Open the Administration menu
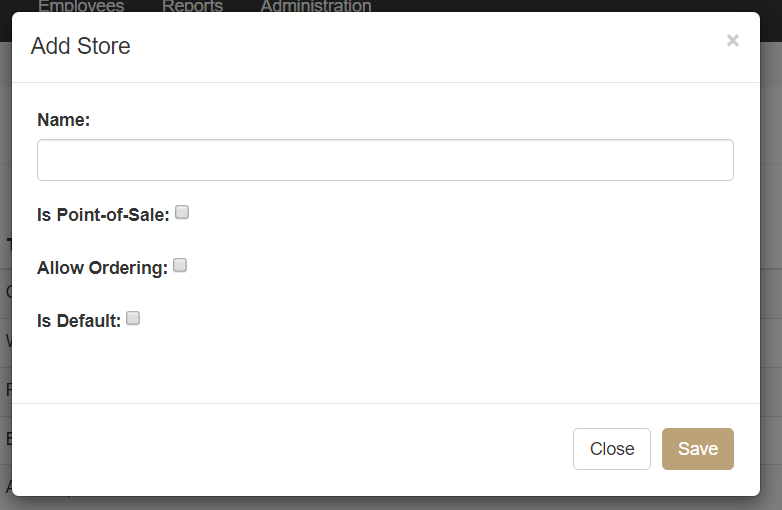Viewport: 782px width, 510px height. point(316,6)
